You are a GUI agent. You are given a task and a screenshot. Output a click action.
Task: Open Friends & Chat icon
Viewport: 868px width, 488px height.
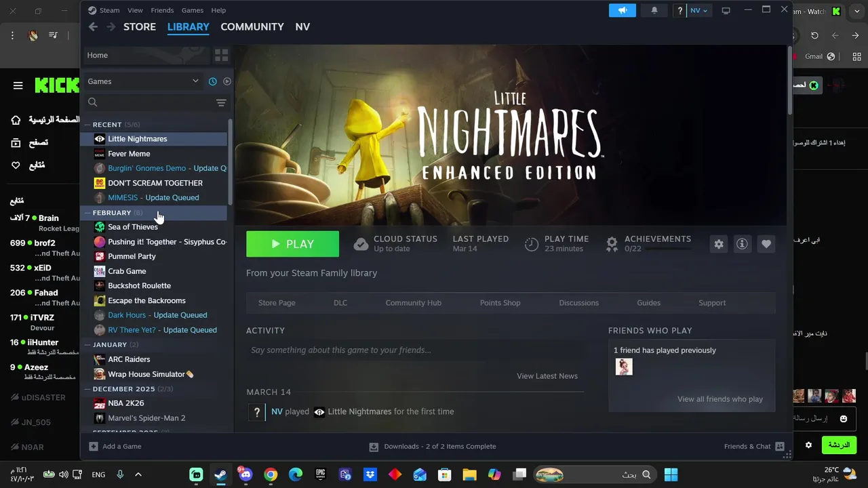pyautogui.click(x=780, y=446)
